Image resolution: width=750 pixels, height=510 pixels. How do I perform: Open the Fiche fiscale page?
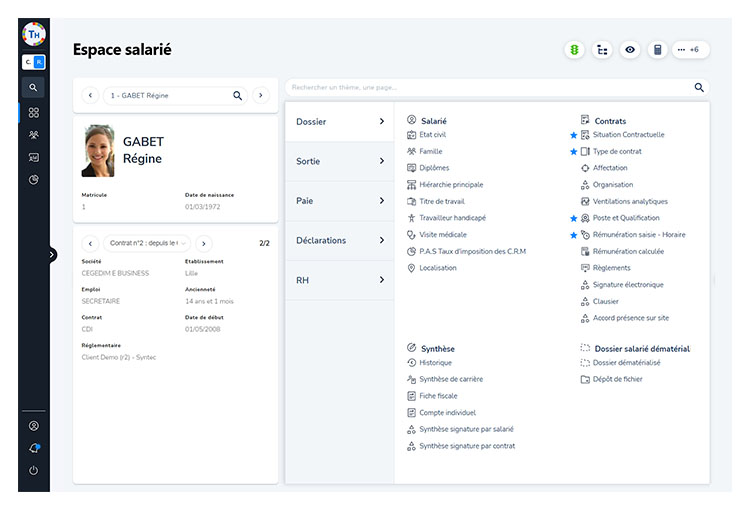click(439, 396)
